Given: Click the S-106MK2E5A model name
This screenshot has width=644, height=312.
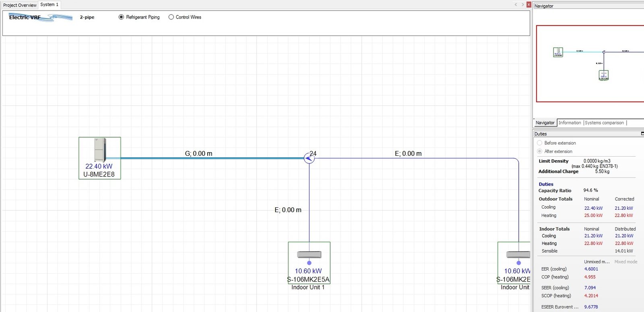Looking at the screenshot, I should (308, 279).
